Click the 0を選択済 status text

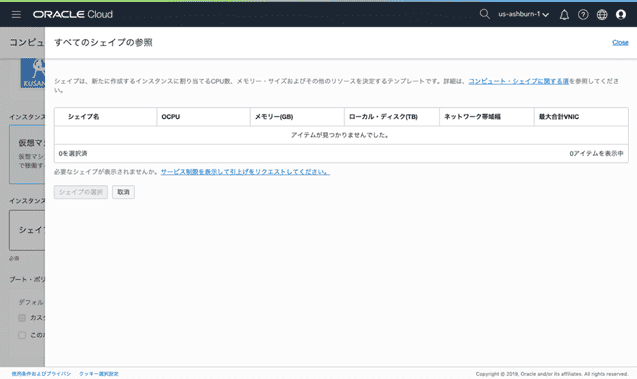coord(73,154)
